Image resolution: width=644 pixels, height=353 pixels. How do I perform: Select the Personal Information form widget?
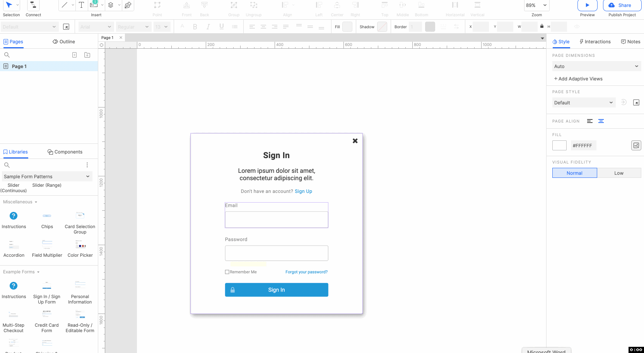click(80, 293)
